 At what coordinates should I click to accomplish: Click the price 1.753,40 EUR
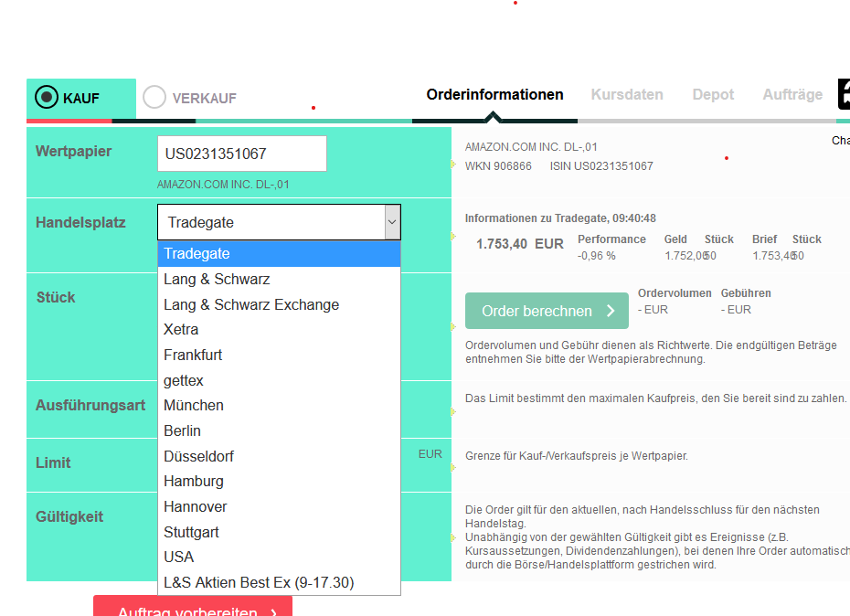[519, 244]
